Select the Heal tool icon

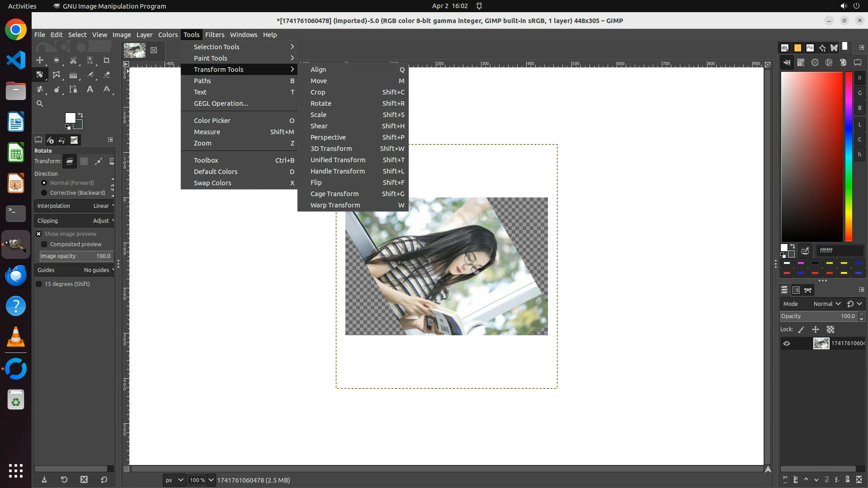40,89
